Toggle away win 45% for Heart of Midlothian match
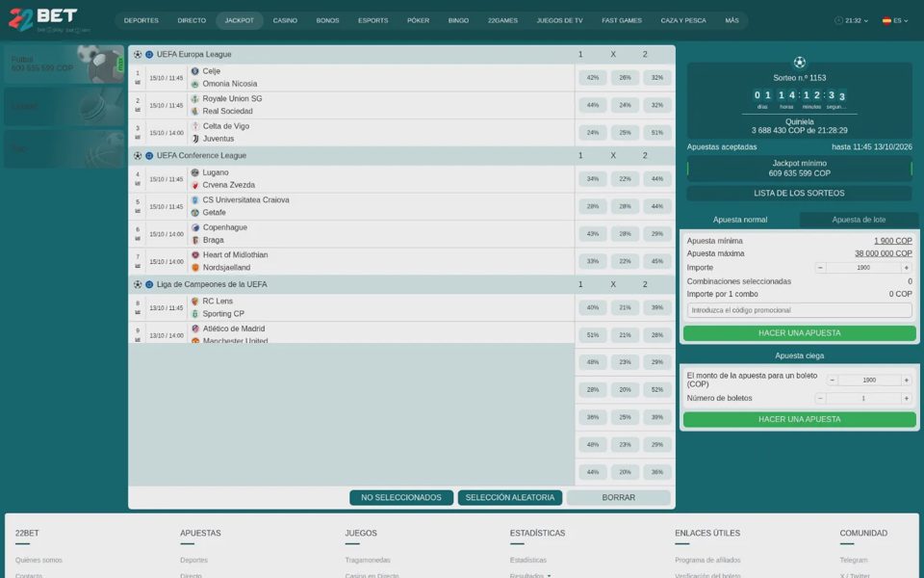 [657, 261]
